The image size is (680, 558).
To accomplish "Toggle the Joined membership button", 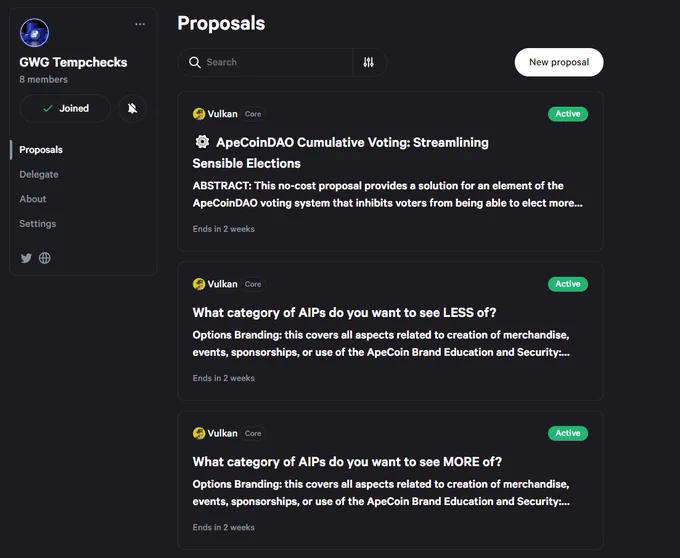I will click(x=65, y=108).
